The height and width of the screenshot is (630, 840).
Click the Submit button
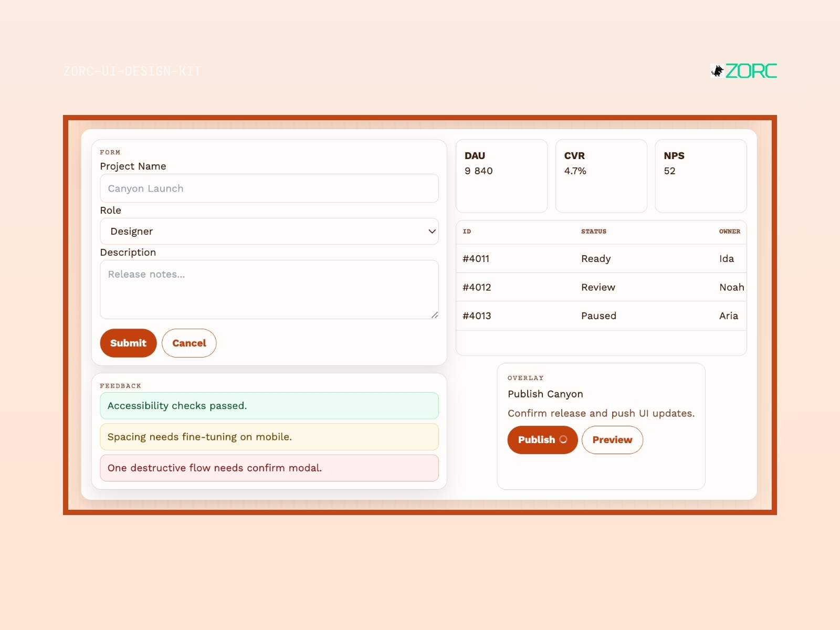(128, 343)
